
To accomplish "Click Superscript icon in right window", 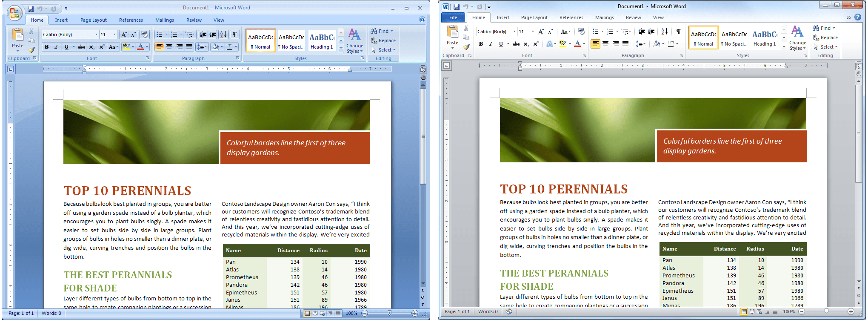I will click(x=536, y=44).
